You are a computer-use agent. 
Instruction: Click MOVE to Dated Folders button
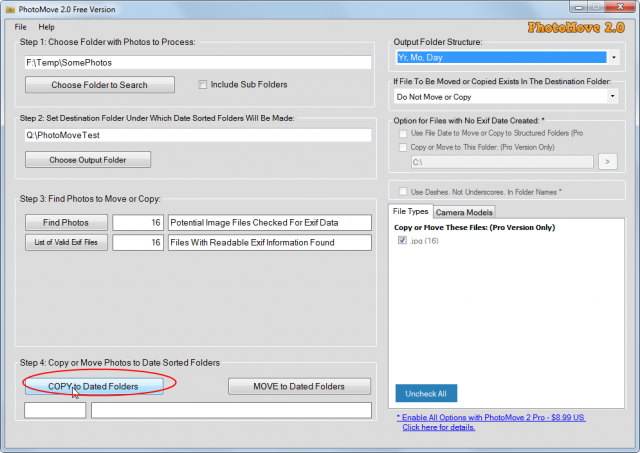click(x=299, y=386)
